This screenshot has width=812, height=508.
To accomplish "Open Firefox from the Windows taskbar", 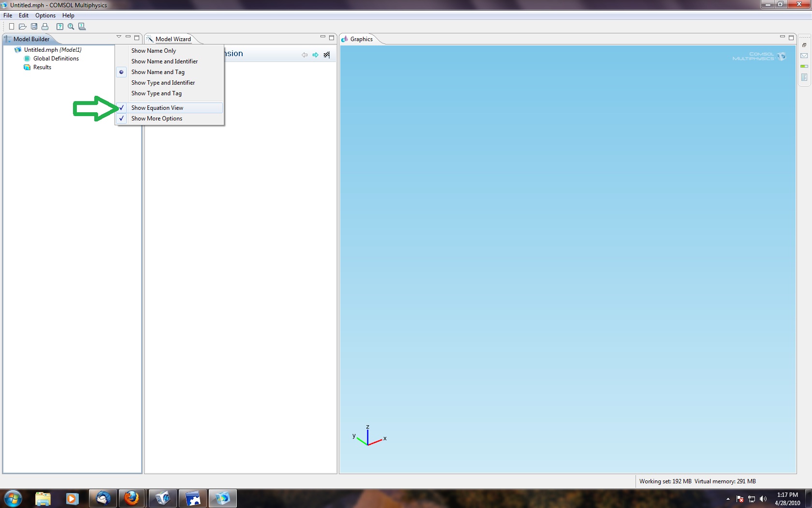I will 131,498.
